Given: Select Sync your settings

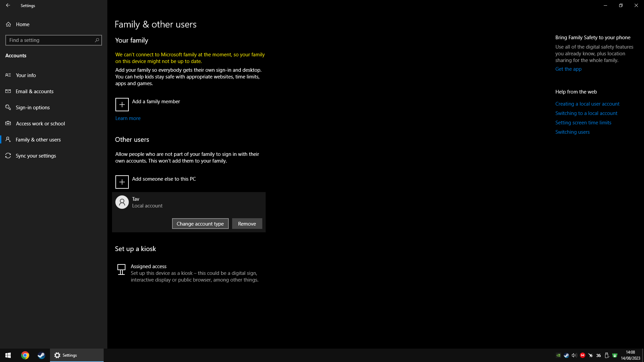Looking at the screenshot, I should 36,156.
